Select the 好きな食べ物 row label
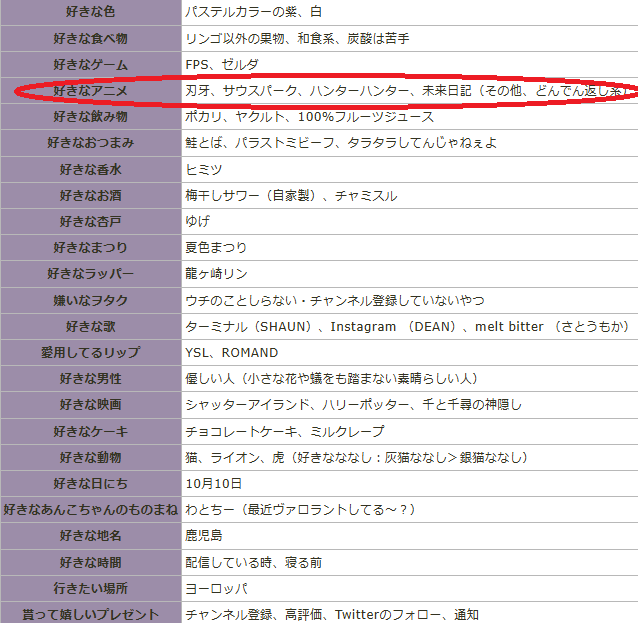Screen dimensions: 638x623 (90, 38)
